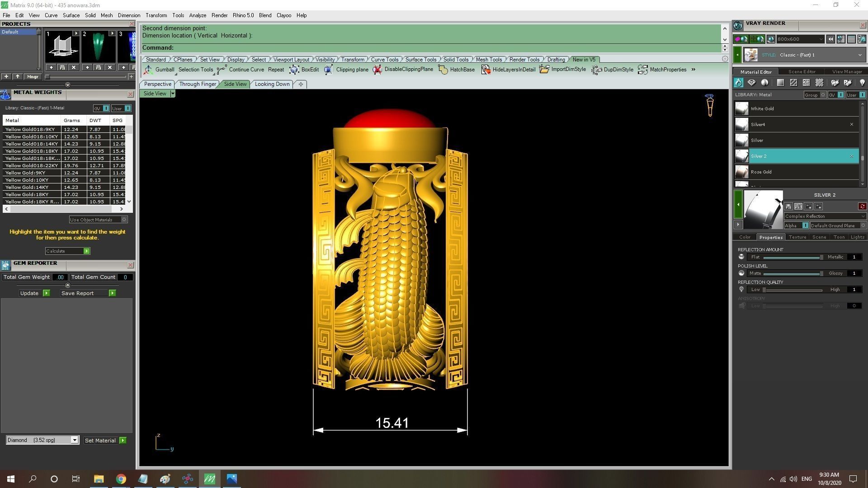Toggle the User switch in Metal Weights
Viewport: 868px width, 488px height.
pos(127,108)
